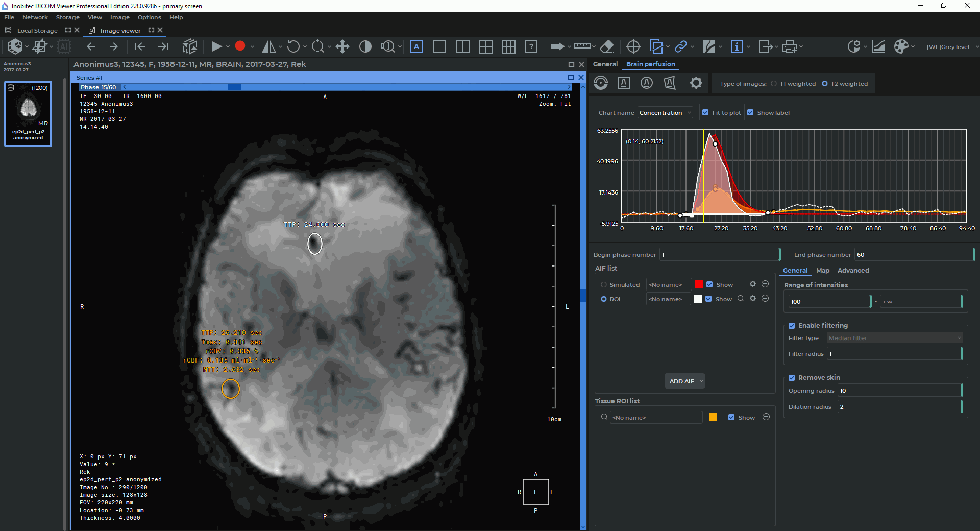This screenshot has height=531, width=980.
Task: Expand the export tool dropdown arrow
Action: 776,47
